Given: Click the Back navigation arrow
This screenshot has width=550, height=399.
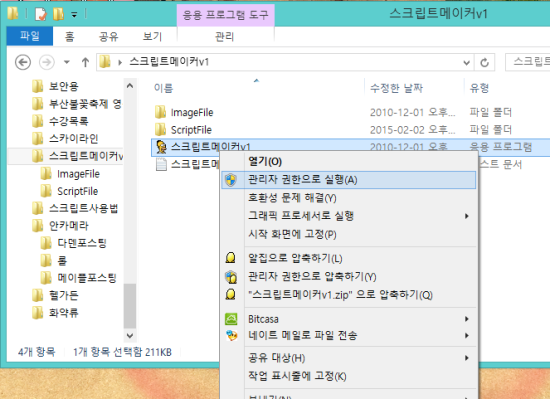Looking at the screenshot, I should coord(23,63).
